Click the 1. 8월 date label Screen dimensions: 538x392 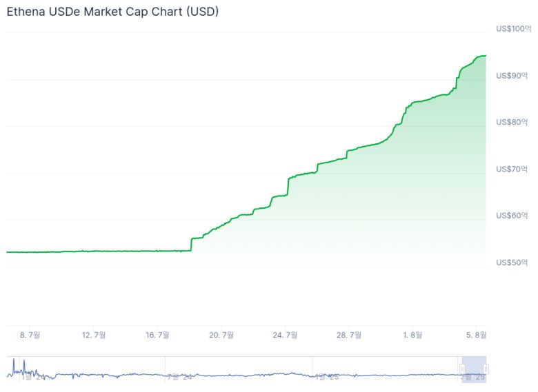[x=412, y=335]
